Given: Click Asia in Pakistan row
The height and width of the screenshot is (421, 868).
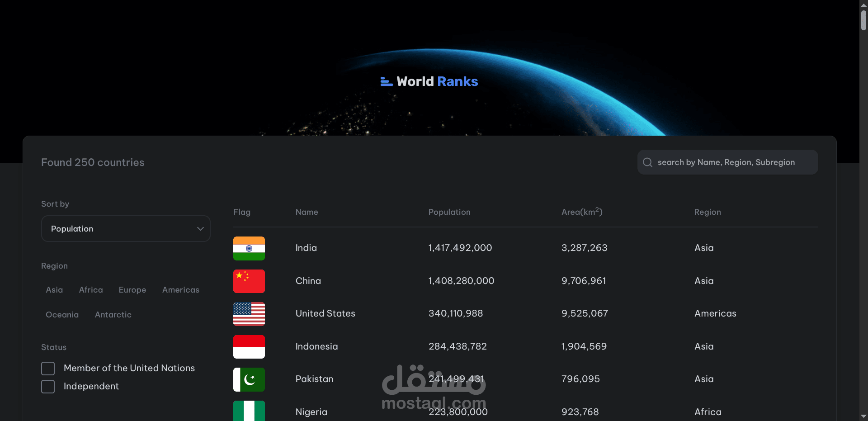Looking at the screenshot, I should pyautogui.click(x=704, y=379).
